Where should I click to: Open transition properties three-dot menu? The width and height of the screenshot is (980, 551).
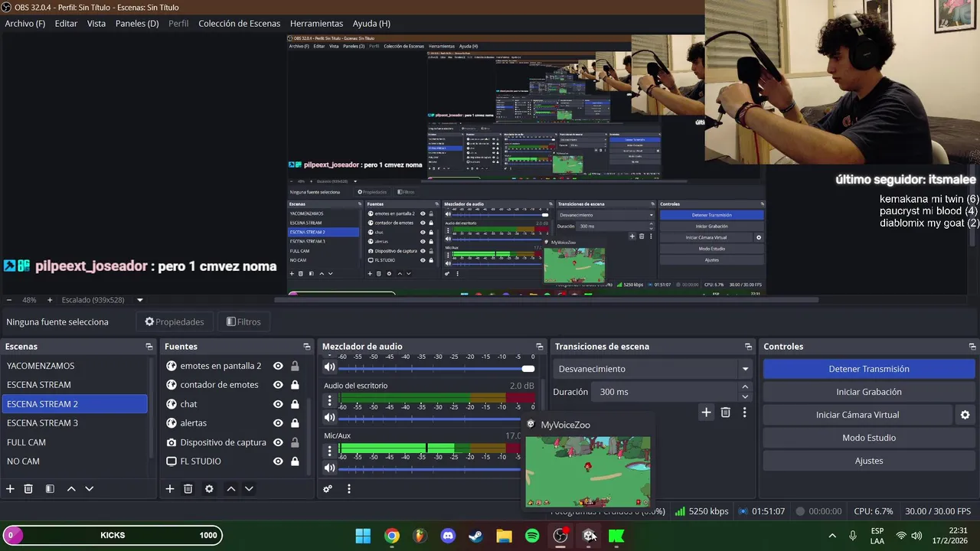coord(744,412)
